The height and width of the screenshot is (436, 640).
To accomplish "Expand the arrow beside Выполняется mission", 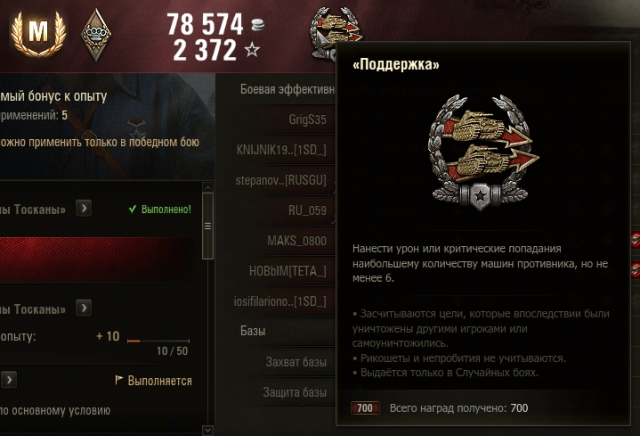I will 9,380.
